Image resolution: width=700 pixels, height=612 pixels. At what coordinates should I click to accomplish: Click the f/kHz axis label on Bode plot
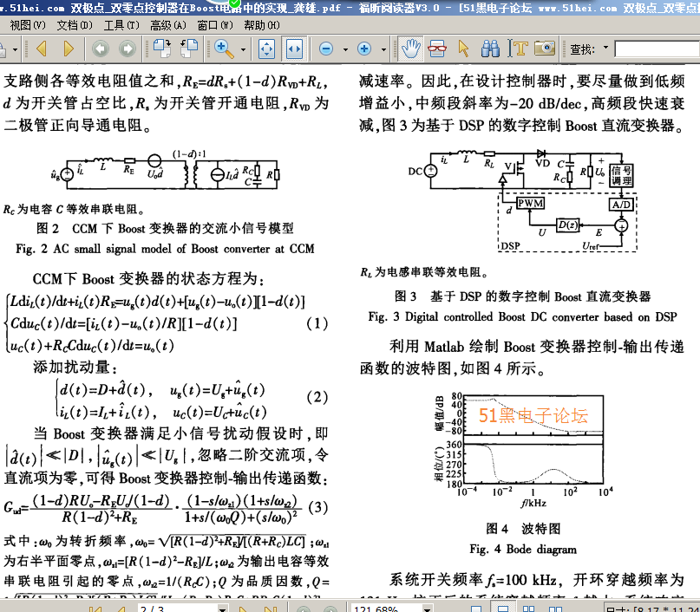(534, 503)
